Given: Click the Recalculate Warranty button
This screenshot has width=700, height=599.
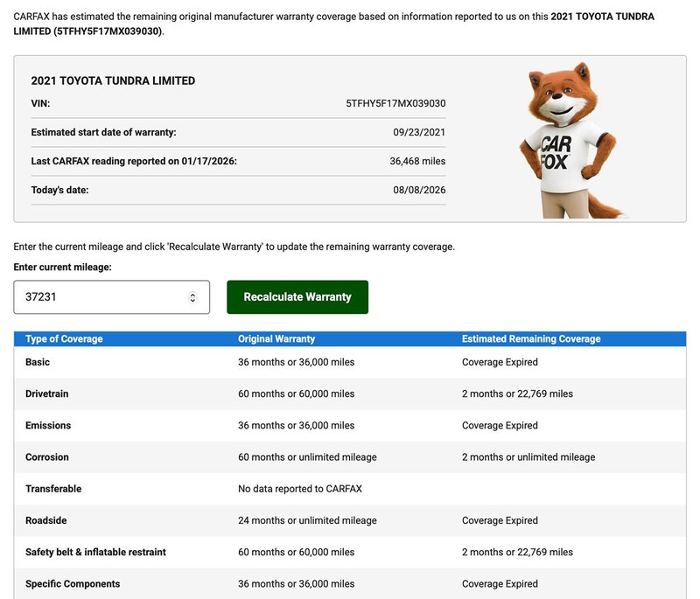Looking at the screenshot, I should pos(297,297).
